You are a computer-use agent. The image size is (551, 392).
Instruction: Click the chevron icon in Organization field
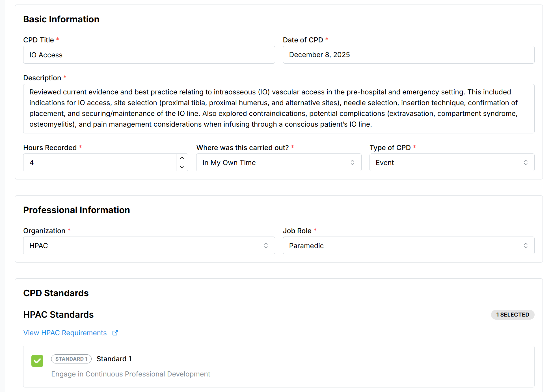click(266, 246)
